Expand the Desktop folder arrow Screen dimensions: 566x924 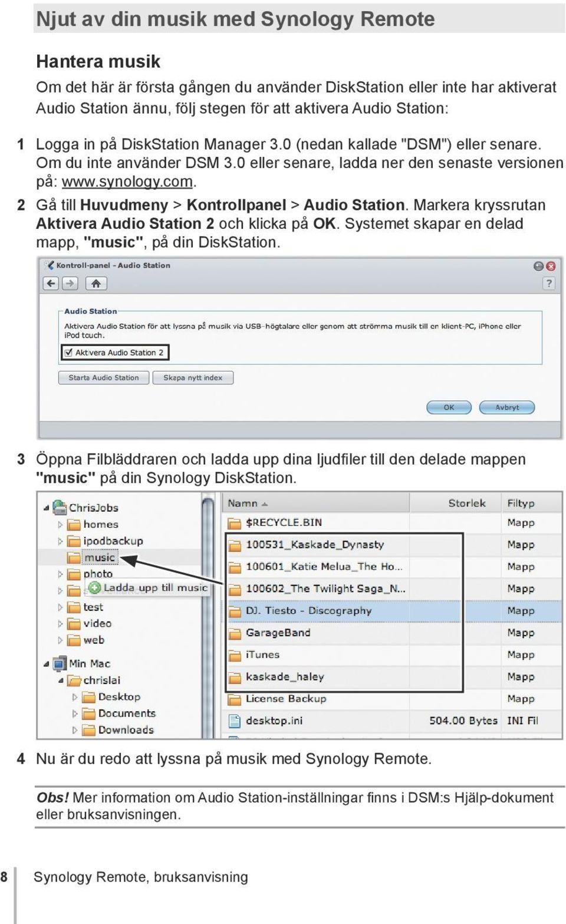[75, 697]
